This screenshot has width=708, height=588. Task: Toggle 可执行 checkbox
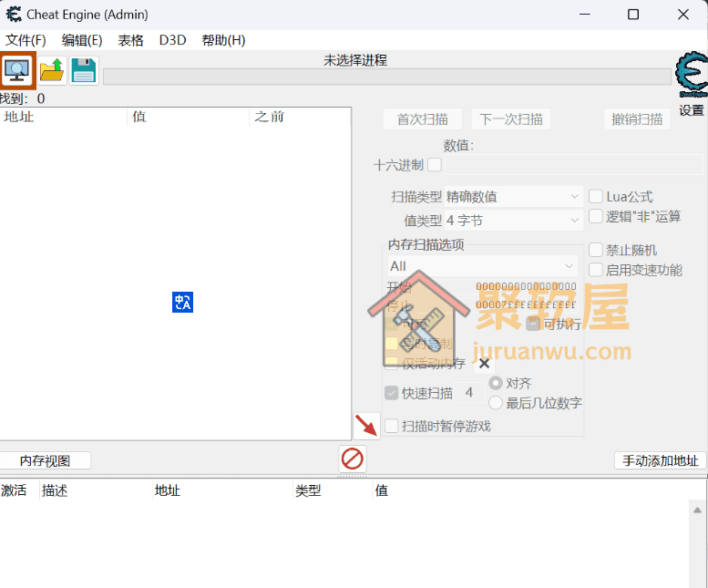click(x=533, y=324)
